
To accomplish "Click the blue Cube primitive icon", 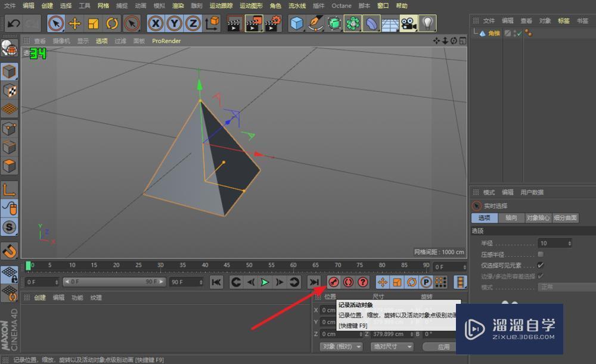I will pyautogui.click(x=296, y=24).
